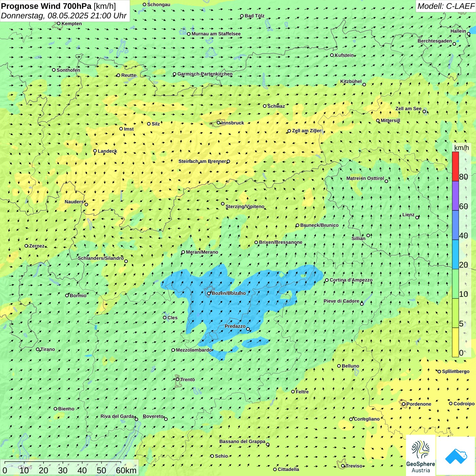Click the 'Berchtesgaden' label
Screen dimensions: 476x476
435,41
